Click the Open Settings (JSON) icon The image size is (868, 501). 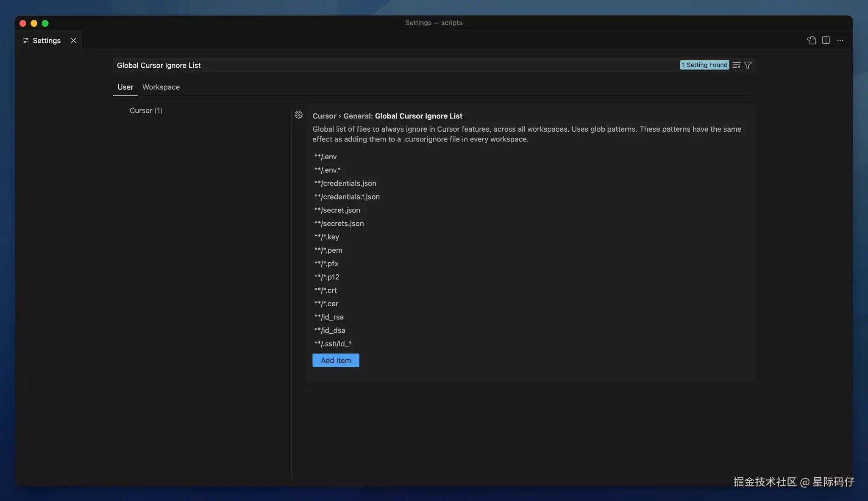811,40
